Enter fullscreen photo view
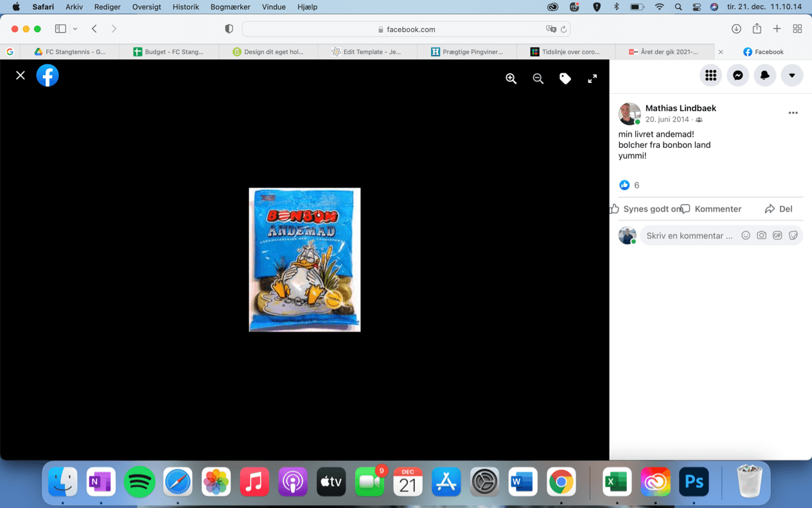 click(592, 78)
